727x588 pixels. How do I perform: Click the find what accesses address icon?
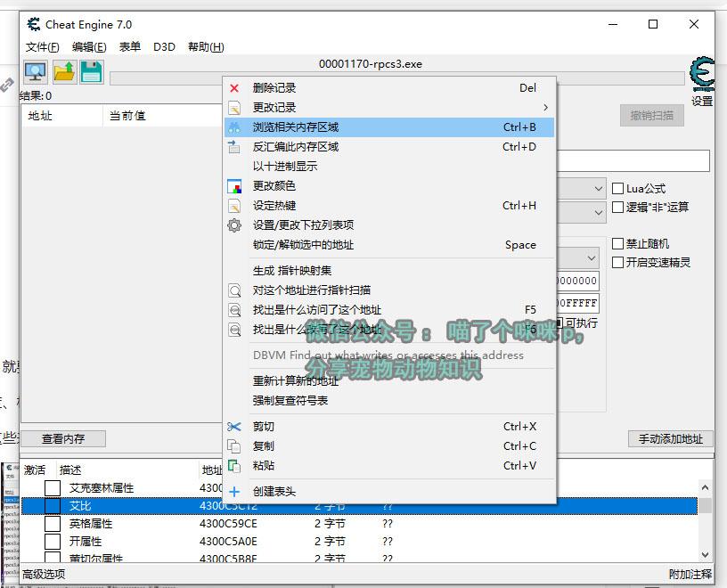pos(234,310)
